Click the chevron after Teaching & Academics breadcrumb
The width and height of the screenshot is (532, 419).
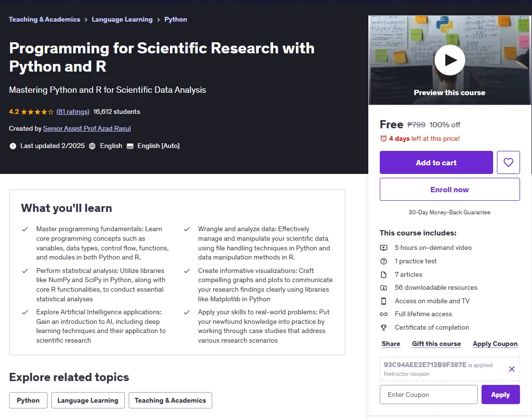pos(86,20)
